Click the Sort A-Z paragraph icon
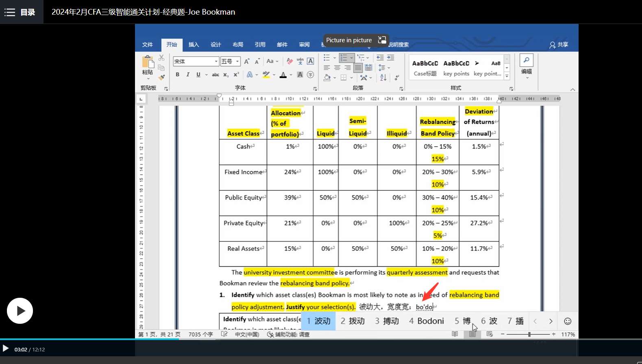Screen dimensions: 642x364 point(383,77)
